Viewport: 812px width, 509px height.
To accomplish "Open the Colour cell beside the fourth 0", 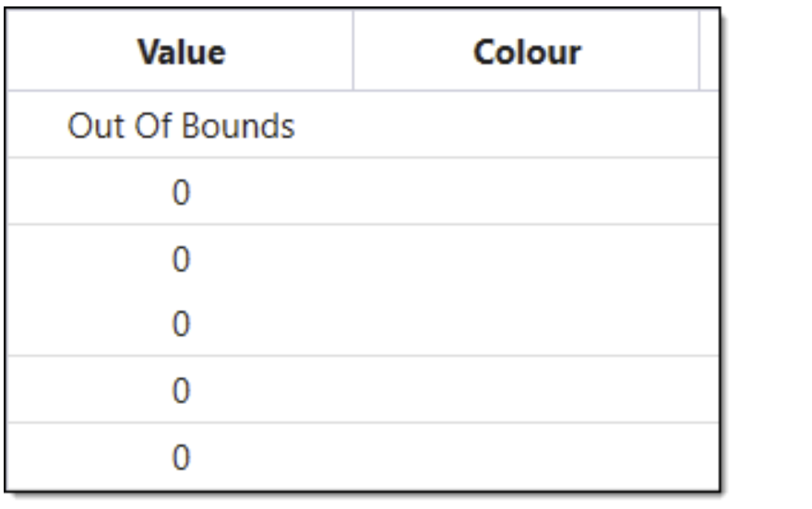I will (526, 391).
